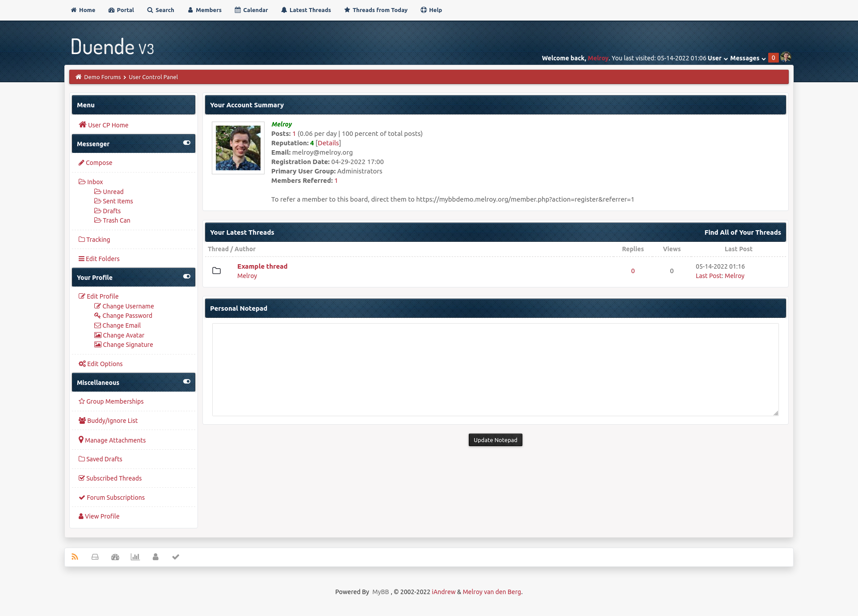858x616 pixels.
Task: Click the small avatar icon in header
Action: (x=786, y=58)
